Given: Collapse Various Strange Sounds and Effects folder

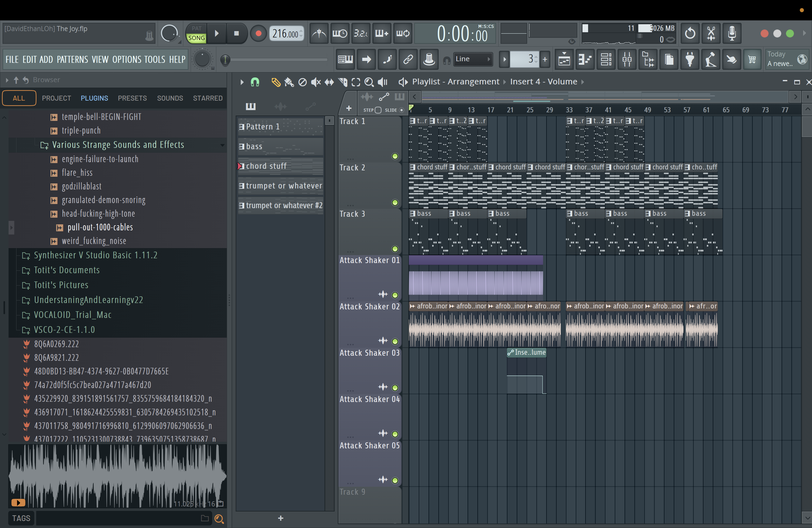Looking at the screenshot, I should click(x=44, y=145).
